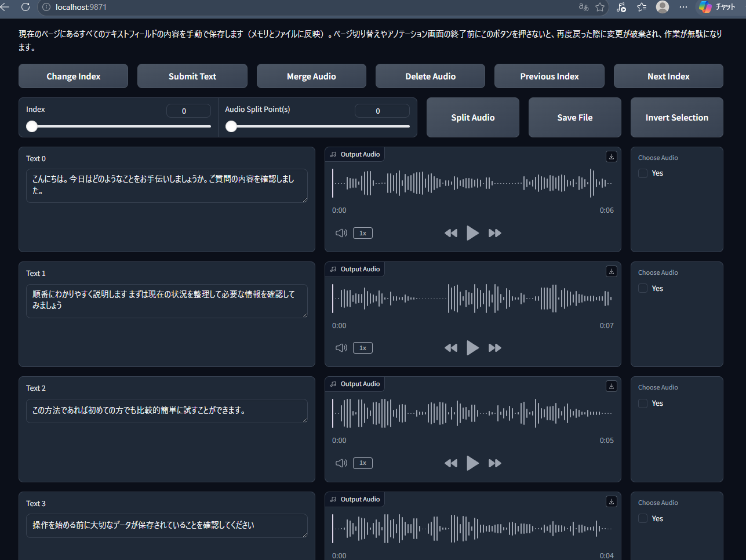Save the annotation file
This screenshot has height=560, width=746.
click(575, 117)
